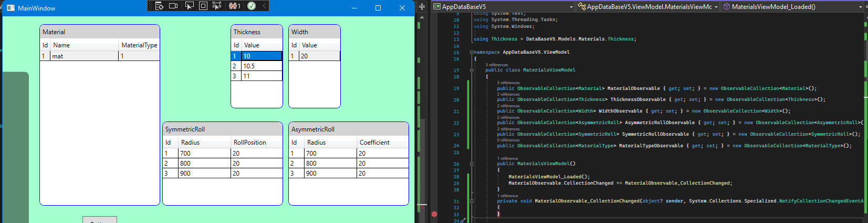Click SymmetricRoll group header label
This screenshot has height=223, width=868.
point(185,129)
